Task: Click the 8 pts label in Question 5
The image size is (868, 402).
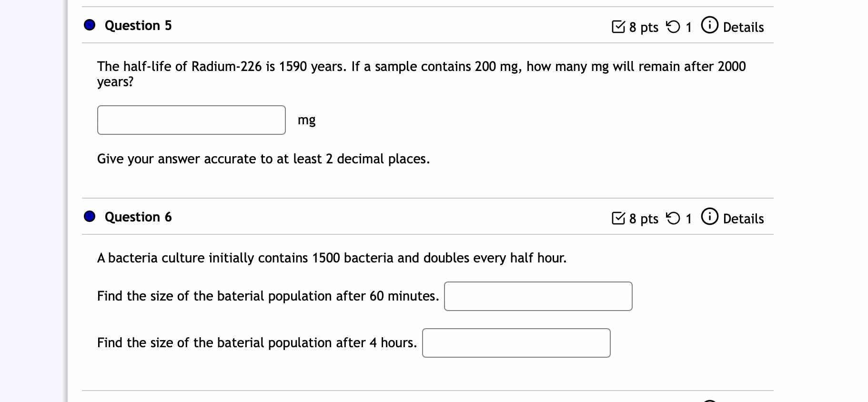Action: [644, 28]
